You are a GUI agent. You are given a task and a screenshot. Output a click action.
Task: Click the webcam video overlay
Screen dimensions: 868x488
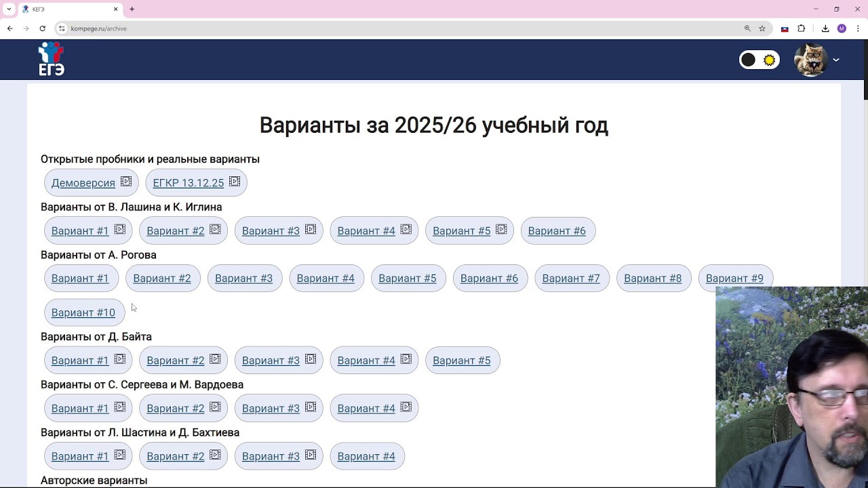point(791,387)
